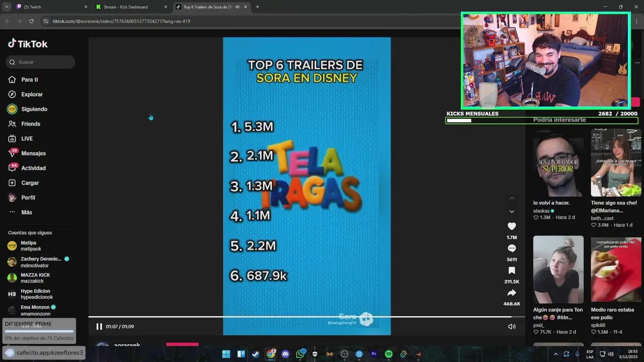Go to previous video up chevron
Screen dimensions: 644x362
(512, 199)
